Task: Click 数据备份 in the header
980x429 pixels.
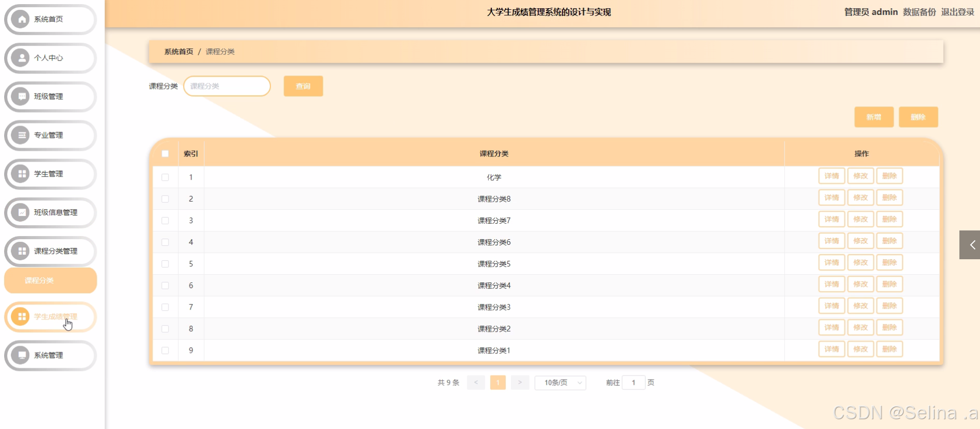Action: coord(919,12)
